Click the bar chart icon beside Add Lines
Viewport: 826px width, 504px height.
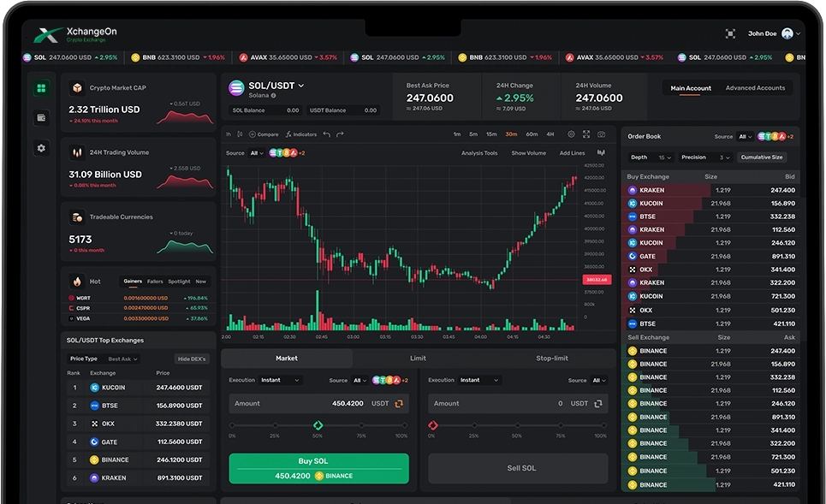[x=601, y=152]
